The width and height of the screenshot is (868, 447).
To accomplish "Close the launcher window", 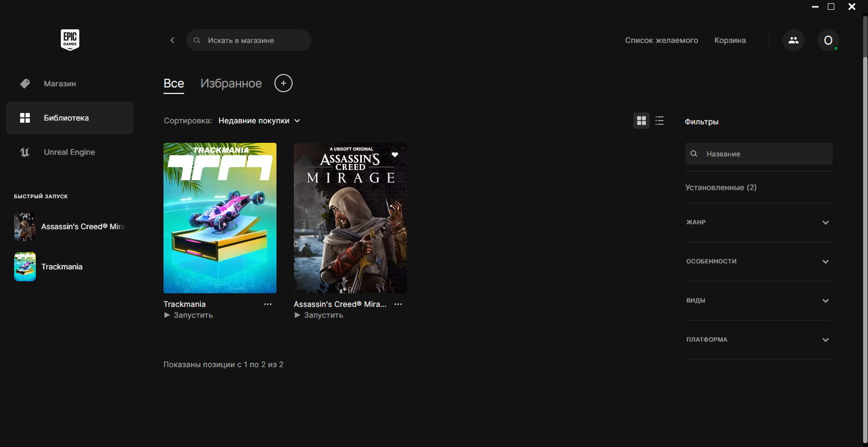I will 852,7.
